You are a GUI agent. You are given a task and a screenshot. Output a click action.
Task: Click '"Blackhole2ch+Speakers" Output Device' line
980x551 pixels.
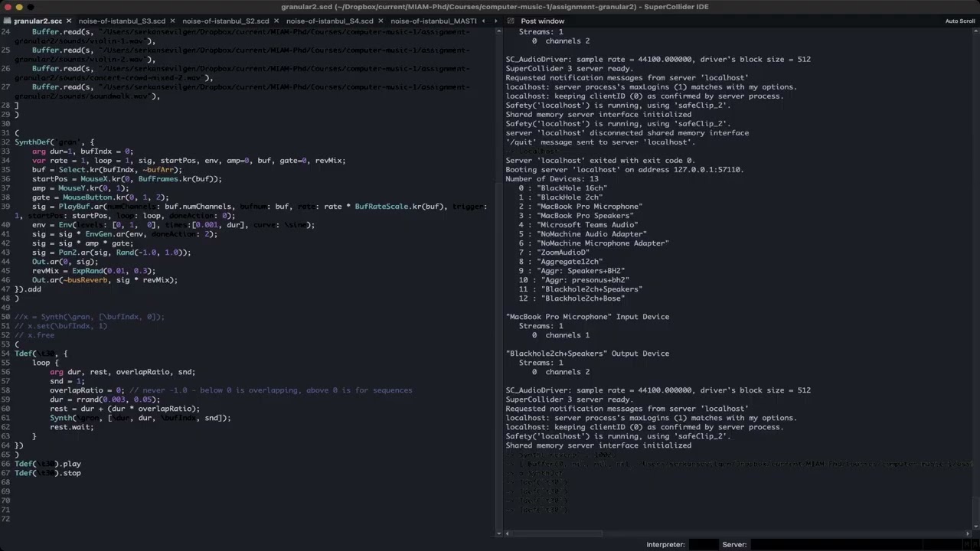tap(587, 354)
